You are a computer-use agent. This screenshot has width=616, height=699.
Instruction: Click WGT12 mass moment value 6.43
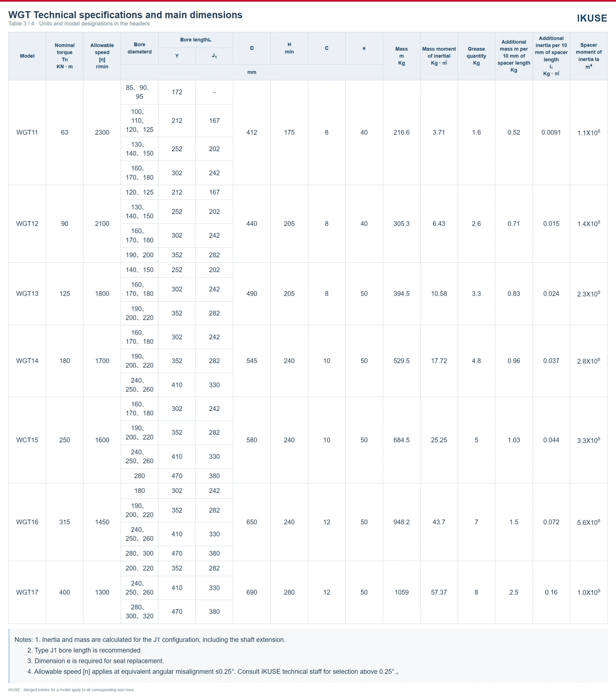click(x=439, y=224)
